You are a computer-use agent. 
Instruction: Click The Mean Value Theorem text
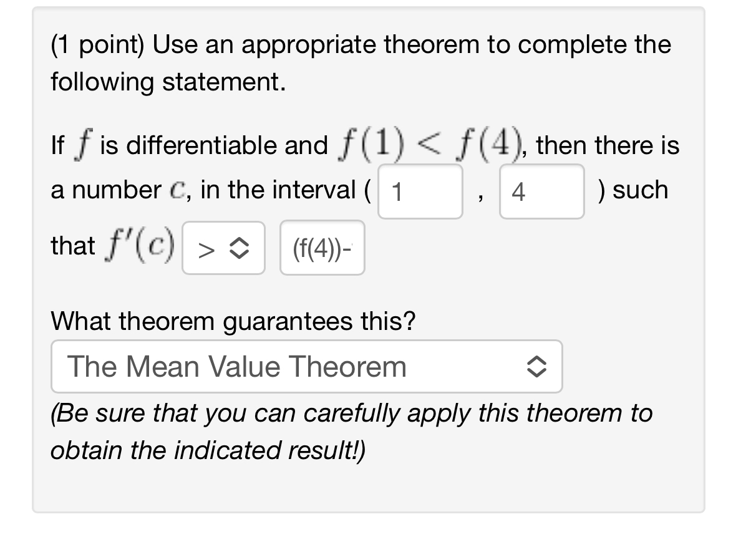[x=237, y=367]
